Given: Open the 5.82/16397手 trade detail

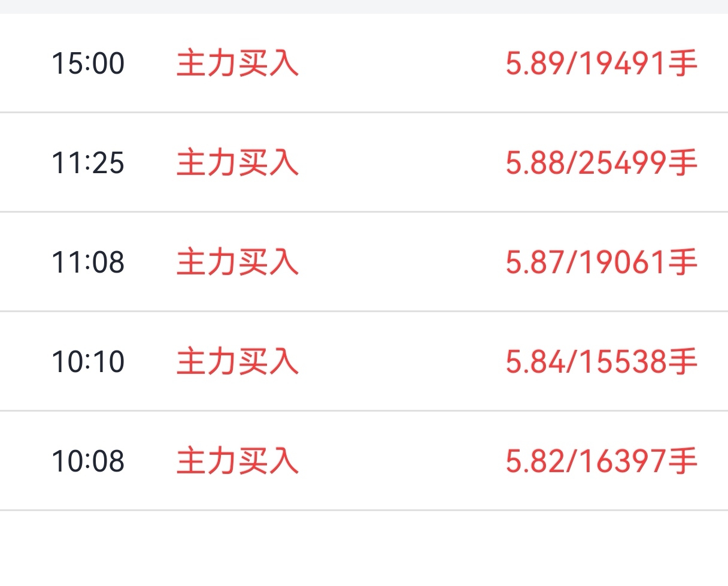Looking at the screenshot, I should [x=602, y=461].
